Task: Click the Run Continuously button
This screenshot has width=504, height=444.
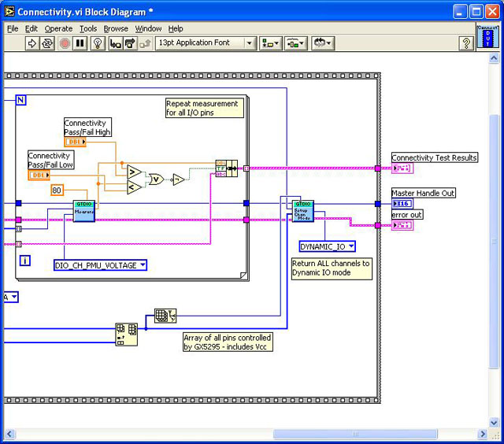Action: pos(47,43)
